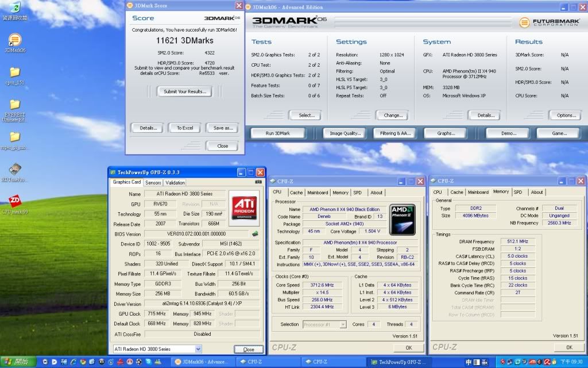Open CPU tab in the CPU-Z memory window
588x368 pixels.
[x=438, y=192]
